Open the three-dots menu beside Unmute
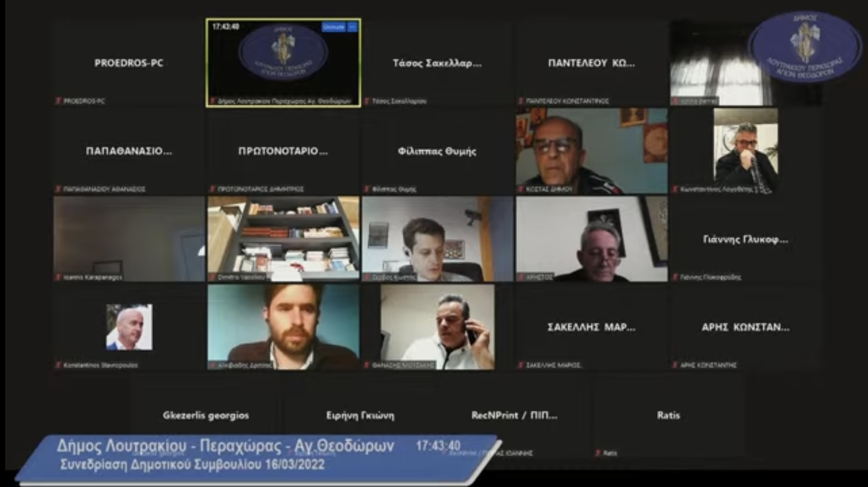868x487 pixels. click(x=352, y=27)
